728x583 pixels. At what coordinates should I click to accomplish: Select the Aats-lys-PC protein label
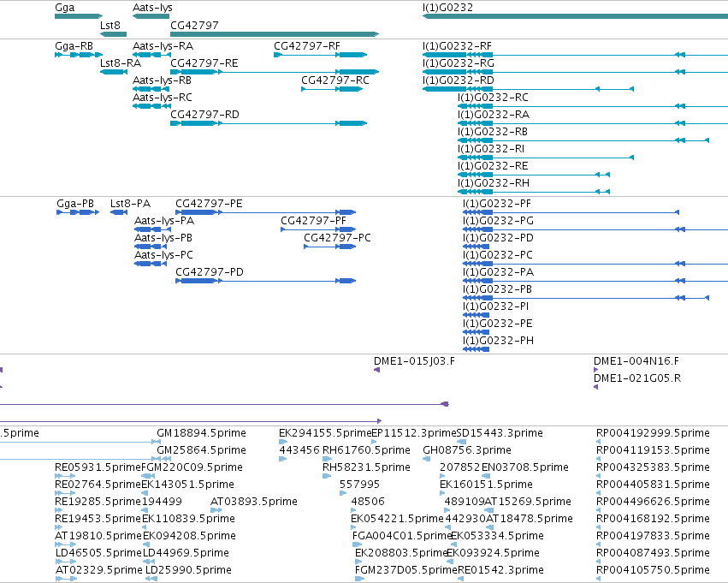tap(163, 255)
